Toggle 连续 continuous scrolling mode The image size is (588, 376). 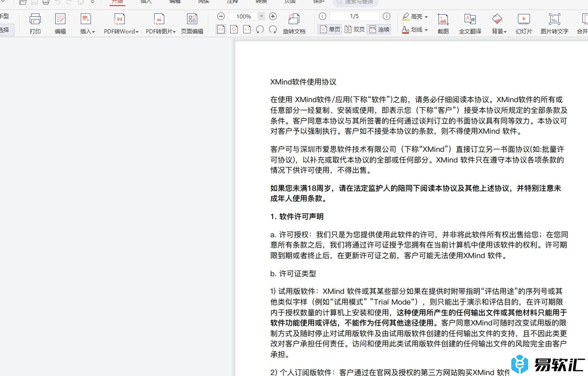(379, 29)
